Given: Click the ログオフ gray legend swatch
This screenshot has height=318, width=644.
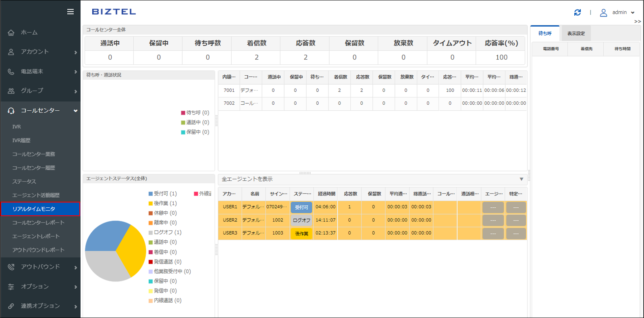Looking at the screenshot, I should click(x=151, y=233).
